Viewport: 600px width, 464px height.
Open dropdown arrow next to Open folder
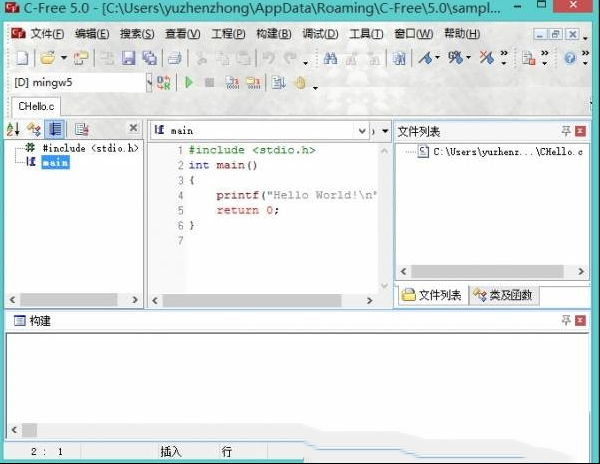tap(64, 58)
